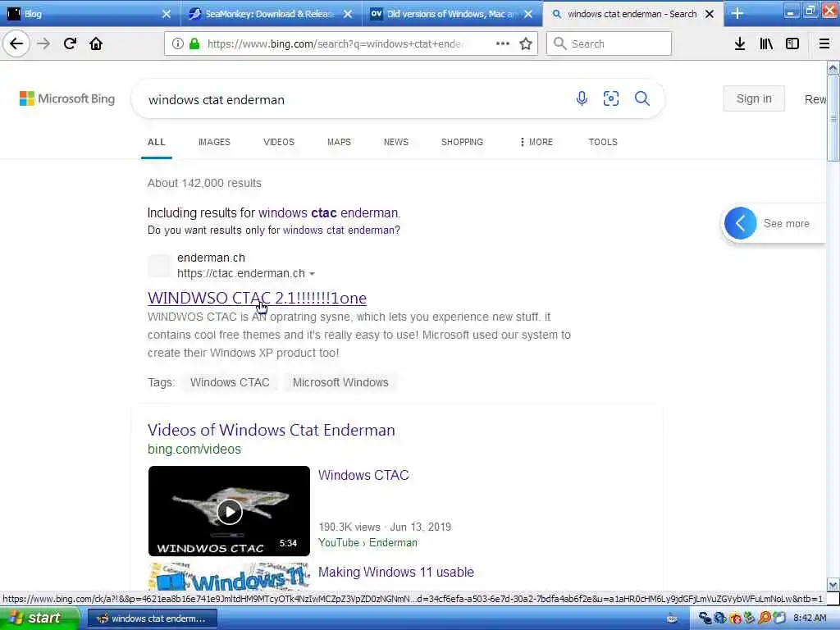This screenshot has height=630, width=840.
Task: Bookmark this page with the star icon
Action: click(526, 44)
